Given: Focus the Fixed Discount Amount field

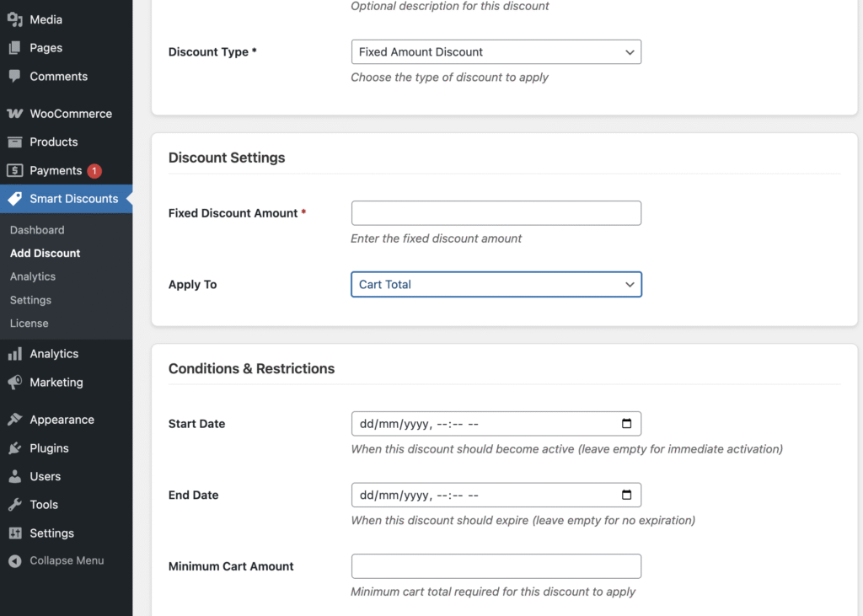Looking at the screenshot, I should coord(496,213).
